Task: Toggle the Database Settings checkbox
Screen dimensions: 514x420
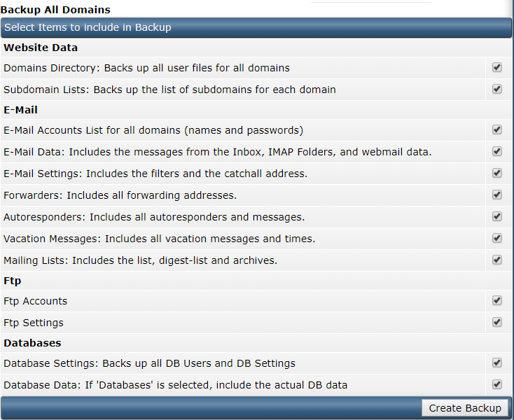Action: click(x=497, y=363)
